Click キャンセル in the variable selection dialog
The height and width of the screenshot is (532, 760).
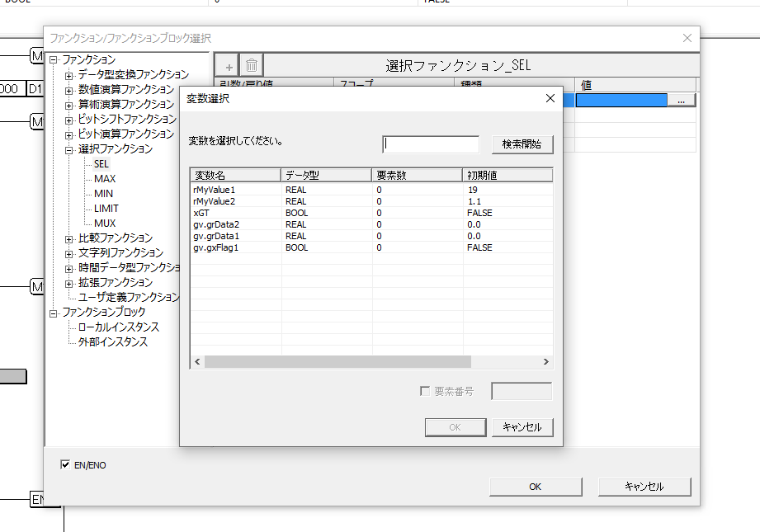522,427
